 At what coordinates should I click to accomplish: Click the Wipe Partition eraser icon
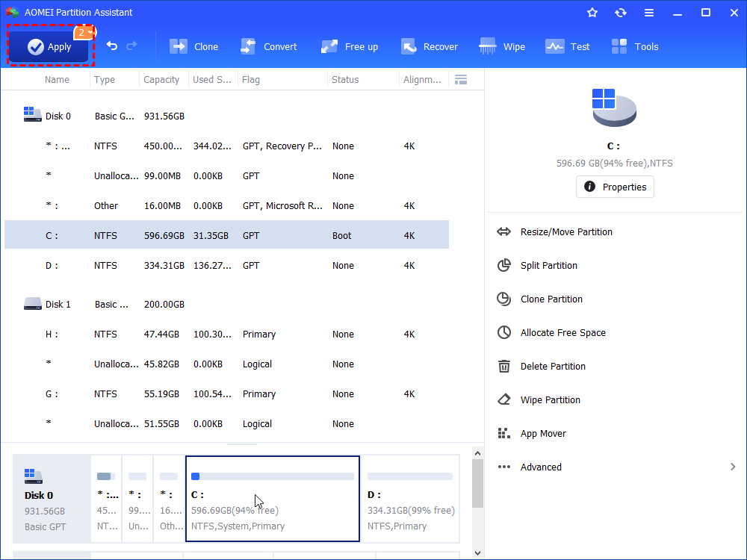(503, 399)
